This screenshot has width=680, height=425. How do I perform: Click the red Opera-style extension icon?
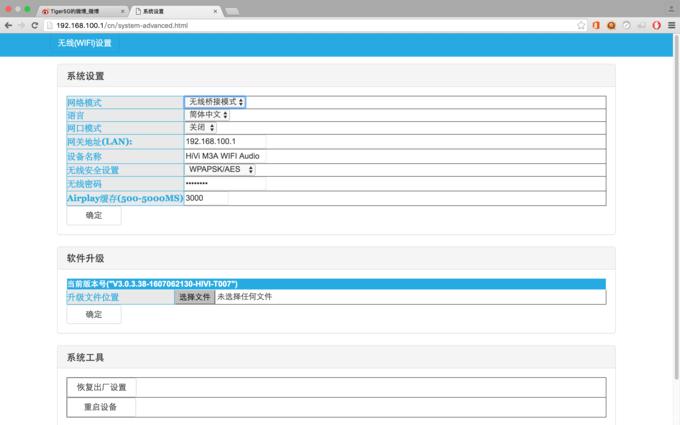point(657,25)
